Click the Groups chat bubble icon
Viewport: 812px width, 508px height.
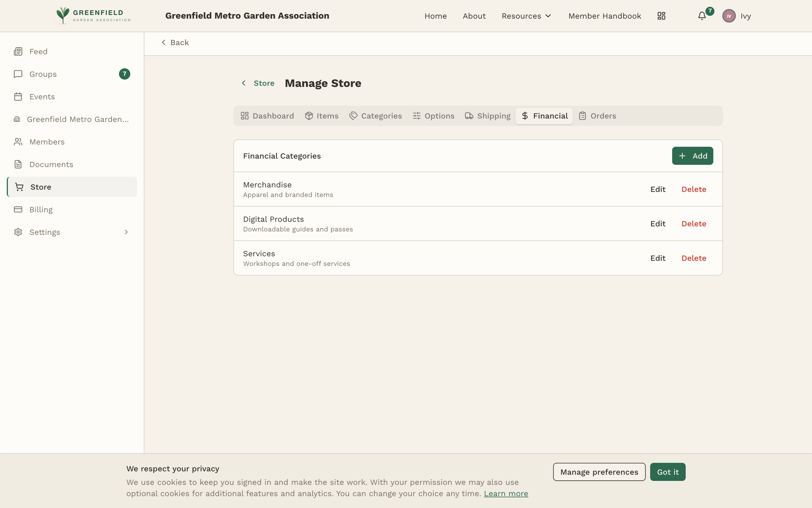pos(18,74)
